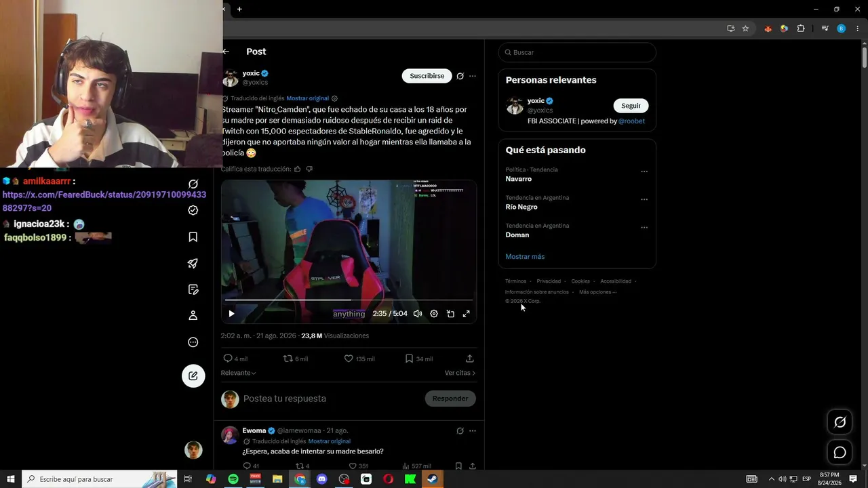Share yoxic's post via share icon
The height and width of the screenshot is (488, 868).
[470, 359]
